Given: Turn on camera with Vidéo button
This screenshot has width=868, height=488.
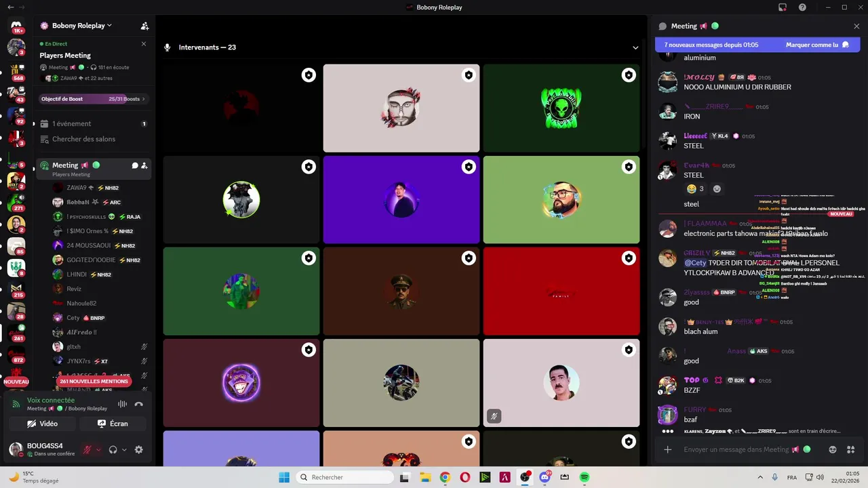Looking at the screenshot, I should 42,424.
